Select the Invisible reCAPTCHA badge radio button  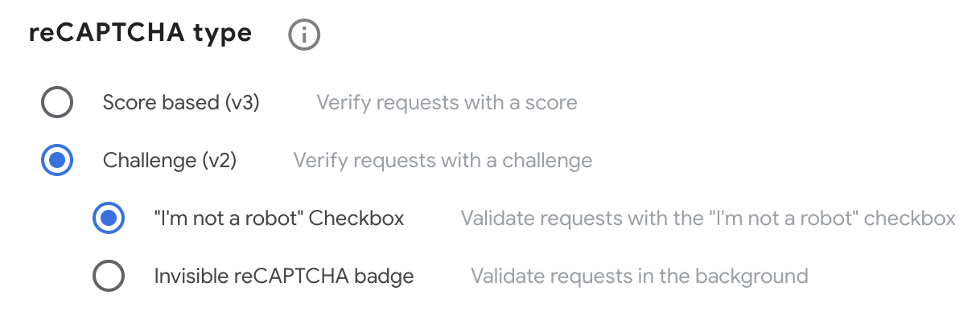pos(109,277)
